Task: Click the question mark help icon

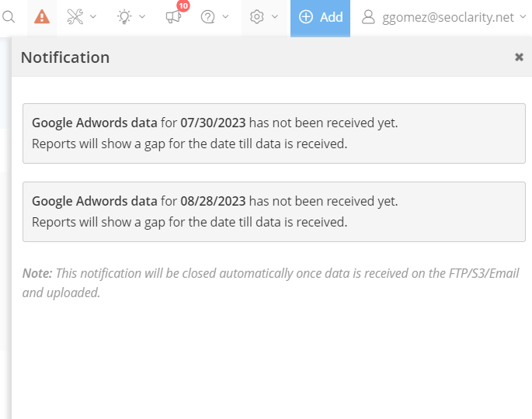Action: (x=208, y=17)
